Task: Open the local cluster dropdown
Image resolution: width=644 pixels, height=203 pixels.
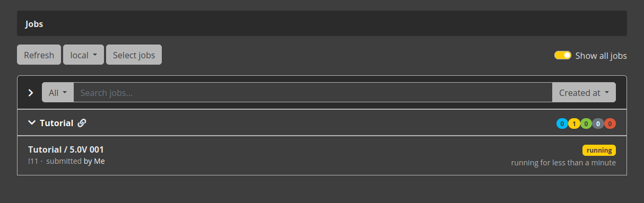Action: click(83, 55)
